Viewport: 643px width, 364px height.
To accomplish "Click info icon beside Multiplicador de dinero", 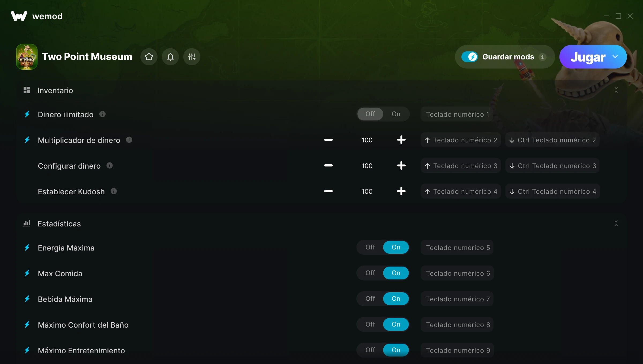I will click(129, 140).
